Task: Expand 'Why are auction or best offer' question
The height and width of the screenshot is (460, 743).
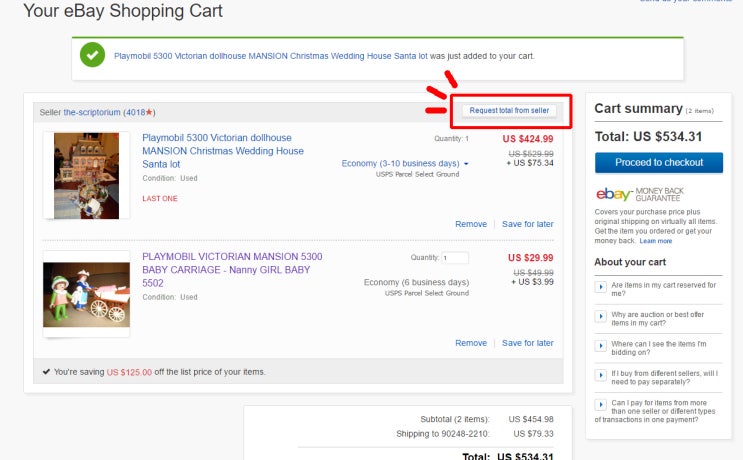Action: click(601, 316)
